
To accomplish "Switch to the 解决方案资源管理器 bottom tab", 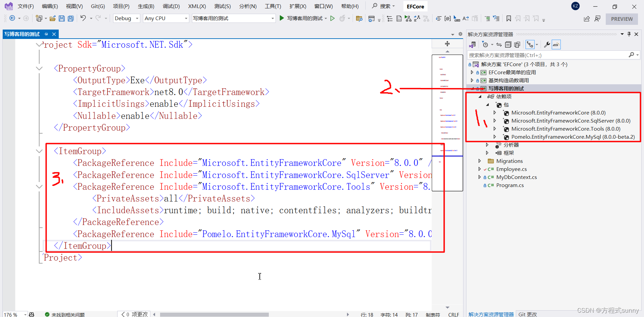I will (x=491, y=314).
